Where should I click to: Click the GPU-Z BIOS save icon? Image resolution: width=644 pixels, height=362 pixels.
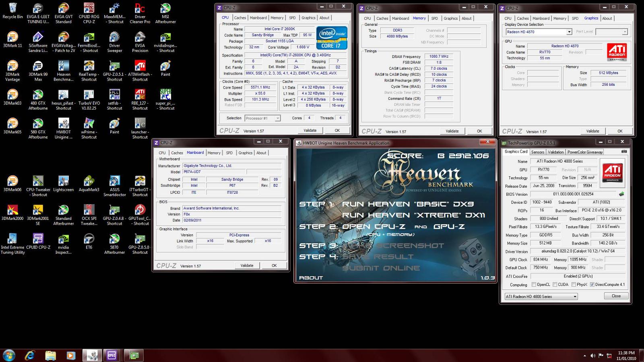[x=622, y=194]
